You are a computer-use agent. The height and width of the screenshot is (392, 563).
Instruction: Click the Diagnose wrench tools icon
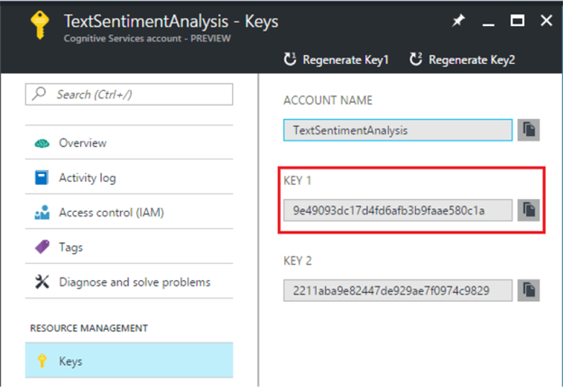42,282
